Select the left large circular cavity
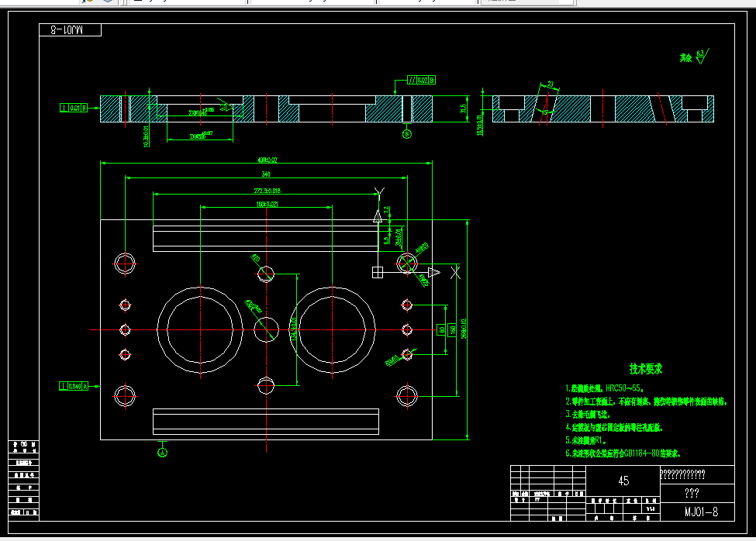Viewport: 756px width, 541px height. (200, 330)
